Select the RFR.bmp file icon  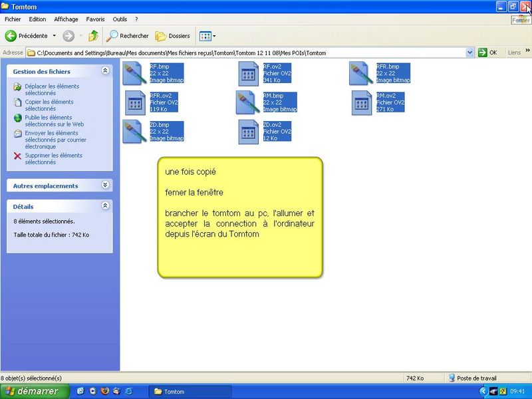tap(361, 73)
